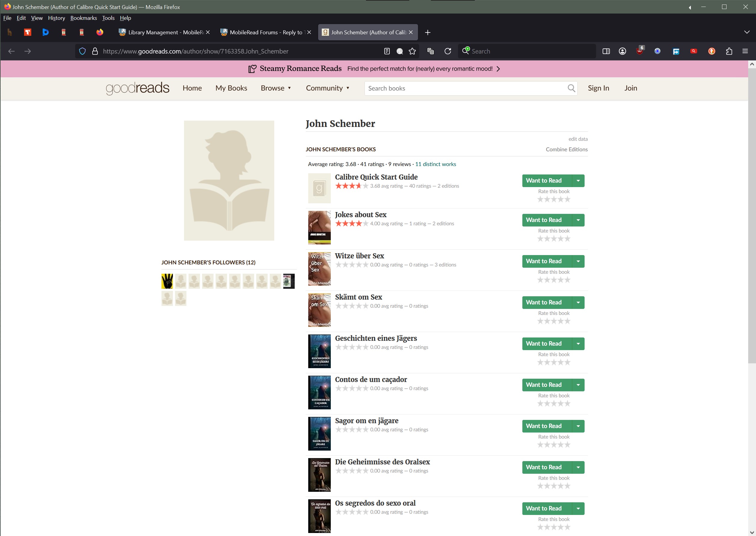This screenshot has width=756, height=536.
Task: Click the Firefox reload page icon
Action: (447, 51)
